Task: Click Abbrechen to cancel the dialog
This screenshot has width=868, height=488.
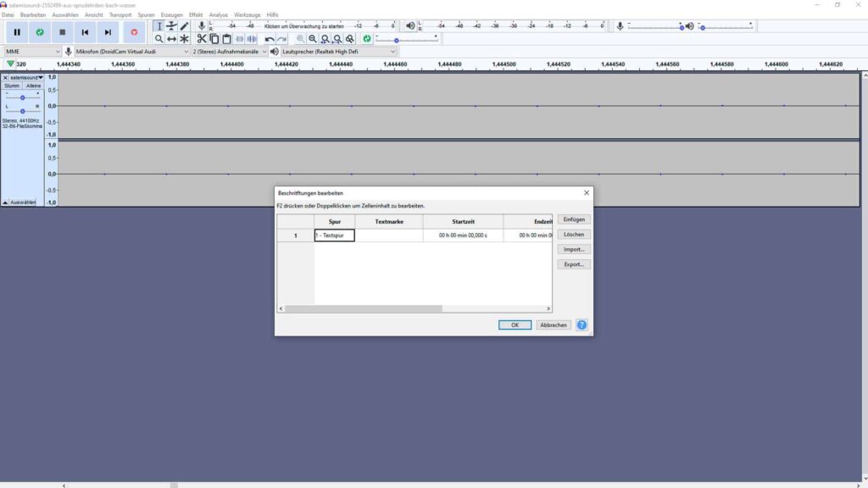Action: coord(554,325)
